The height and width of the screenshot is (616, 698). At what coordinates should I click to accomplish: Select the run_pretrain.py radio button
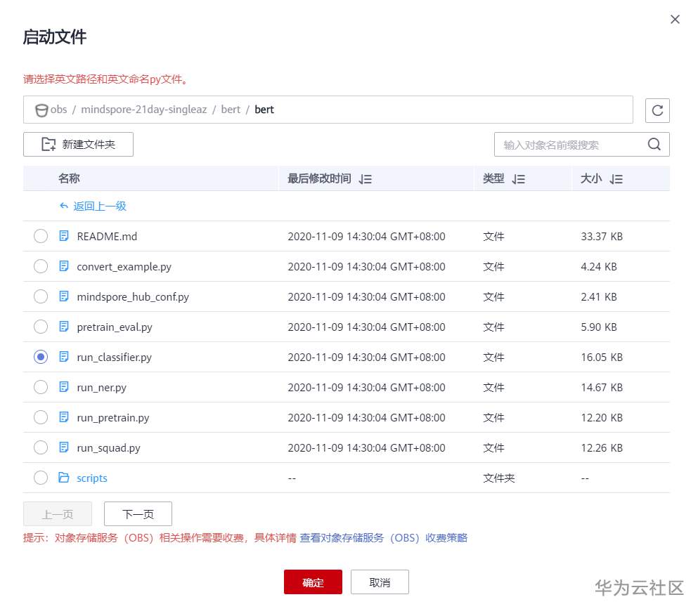[x=41, y=417]
